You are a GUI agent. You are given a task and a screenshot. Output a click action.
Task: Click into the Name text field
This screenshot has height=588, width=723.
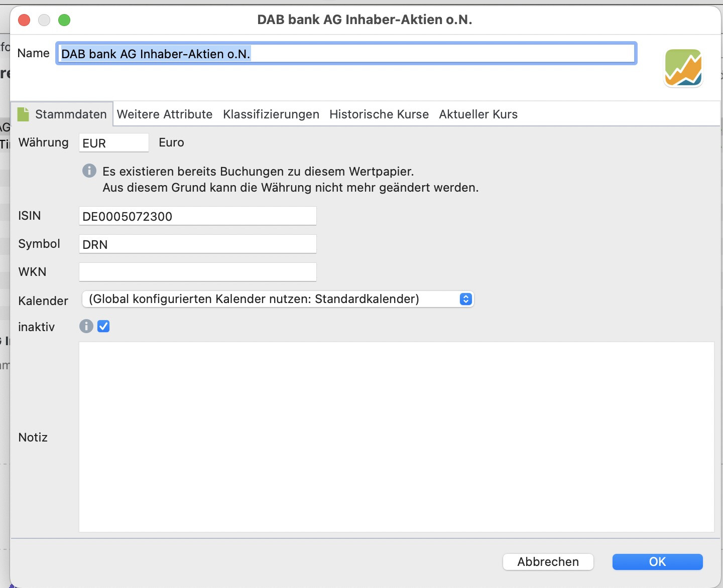346,54
